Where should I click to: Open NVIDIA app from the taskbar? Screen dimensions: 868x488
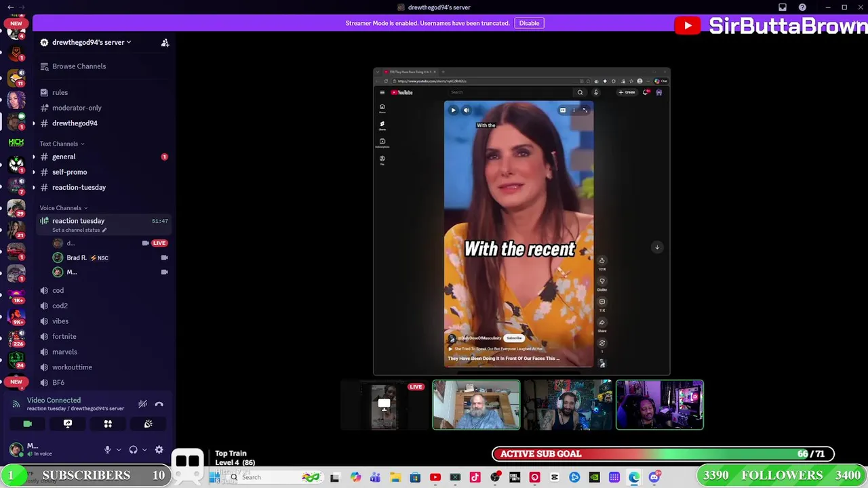coord(594,478)
